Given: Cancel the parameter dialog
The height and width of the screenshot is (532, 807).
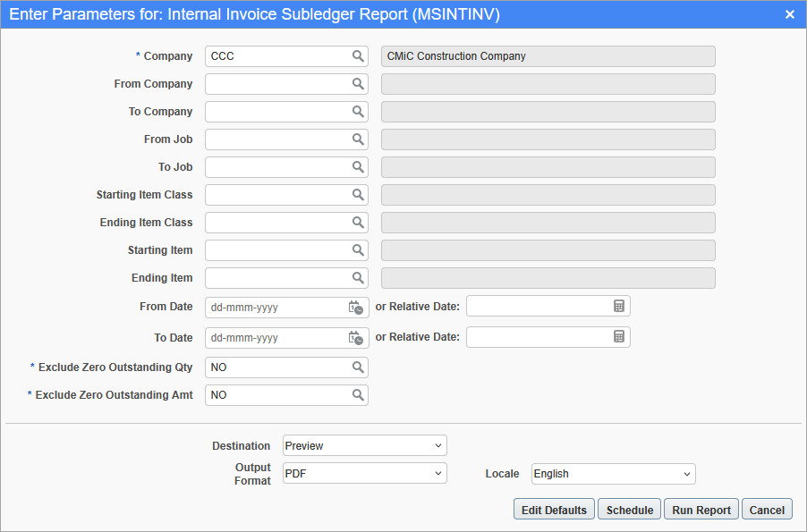Looking at the screenshot, I should pyautogui.click(x=767, y=509).
